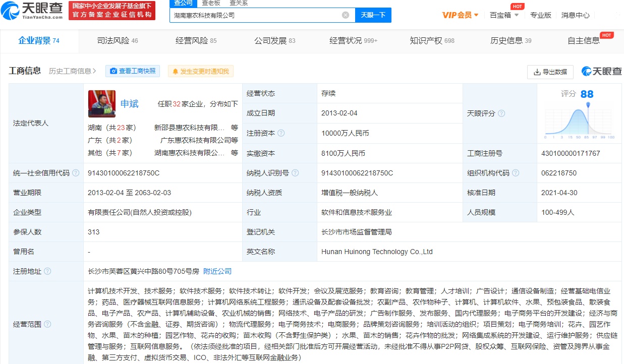624x364 pixels.
Task: Click the 人员规模 value 100-499人
Action: tap(558, 213)
